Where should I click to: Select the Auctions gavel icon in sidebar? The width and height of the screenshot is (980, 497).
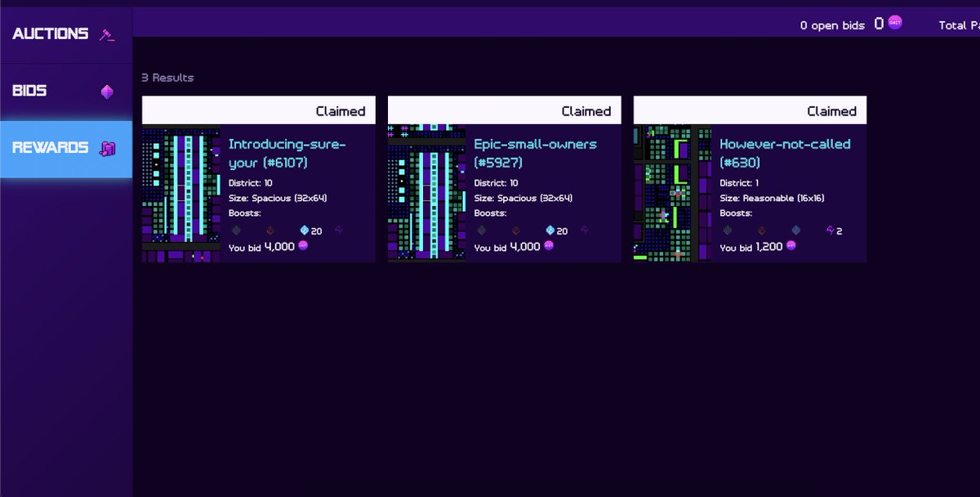105,34
